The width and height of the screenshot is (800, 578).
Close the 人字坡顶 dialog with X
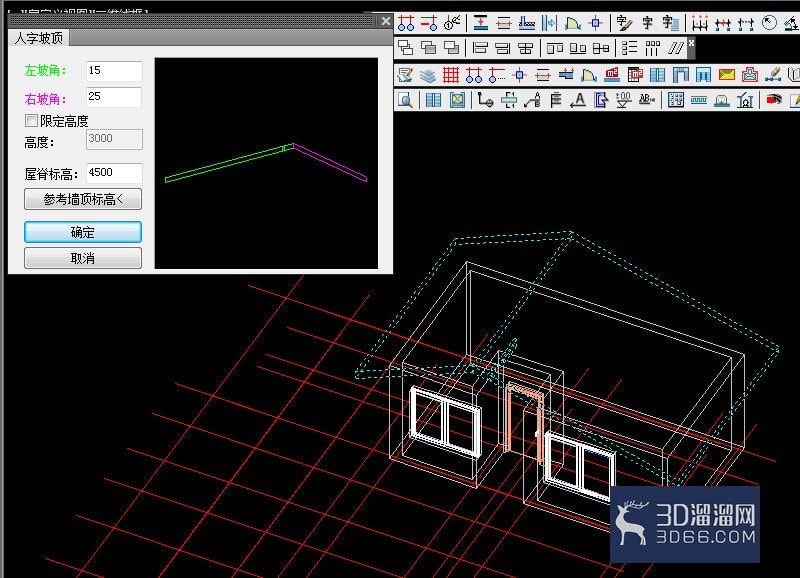[x=386, y=21]
